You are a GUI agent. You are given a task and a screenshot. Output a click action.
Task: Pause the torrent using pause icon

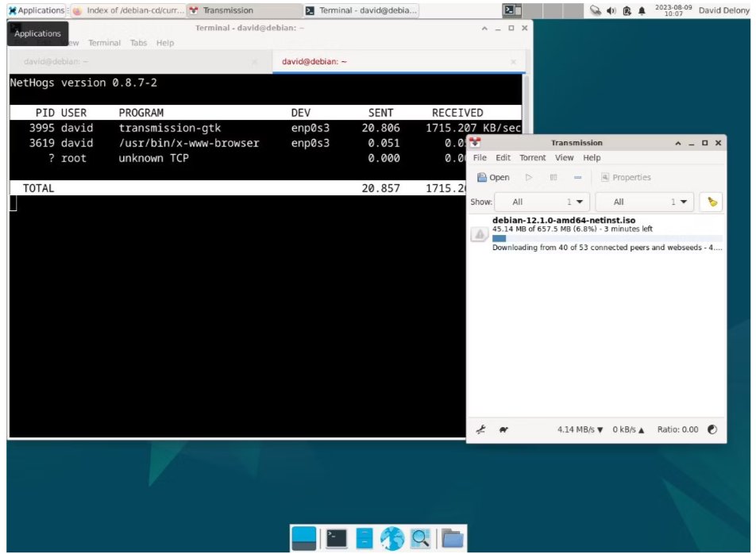pos(553,177)
